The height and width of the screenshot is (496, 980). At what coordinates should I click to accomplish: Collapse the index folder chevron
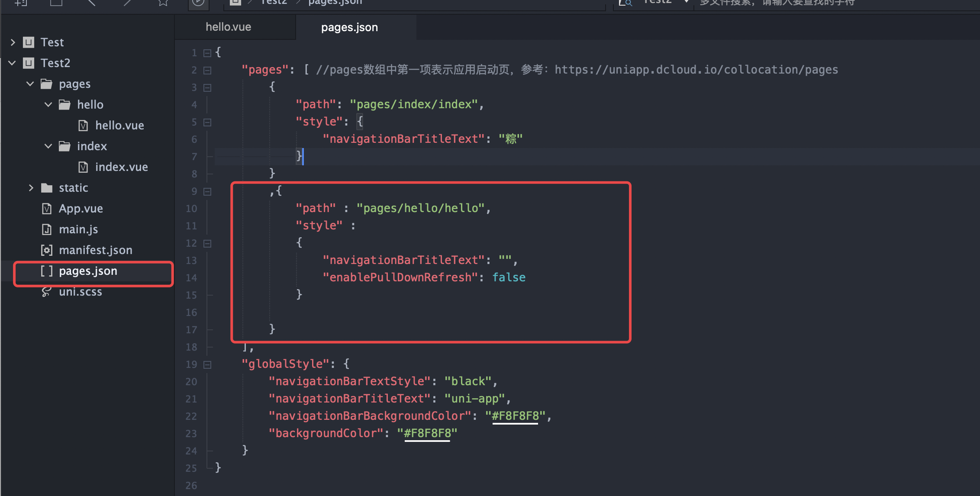tap(48, 146)
